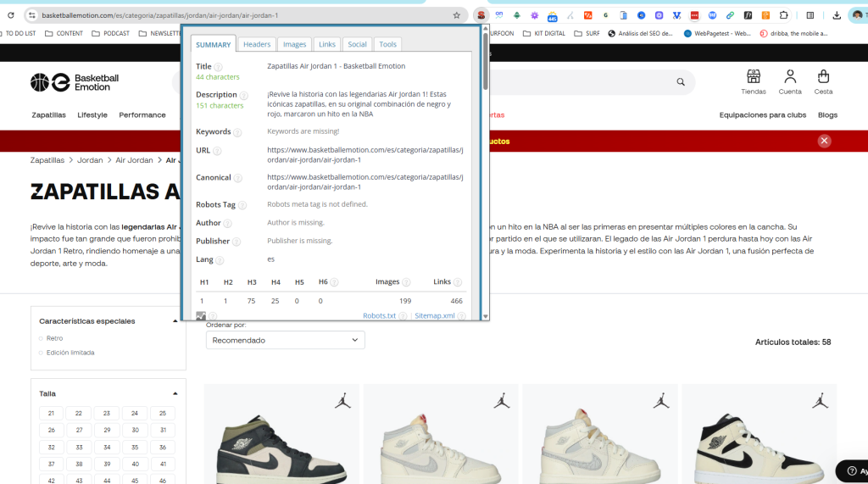Close the red promo banner
868x484 pixels.
point(824,141)
